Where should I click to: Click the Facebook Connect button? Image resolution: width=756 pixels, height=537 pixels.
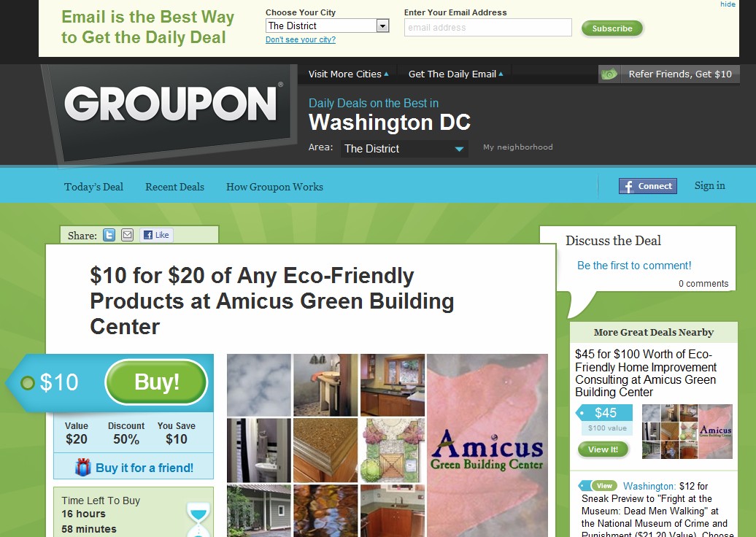coord(647,186)
